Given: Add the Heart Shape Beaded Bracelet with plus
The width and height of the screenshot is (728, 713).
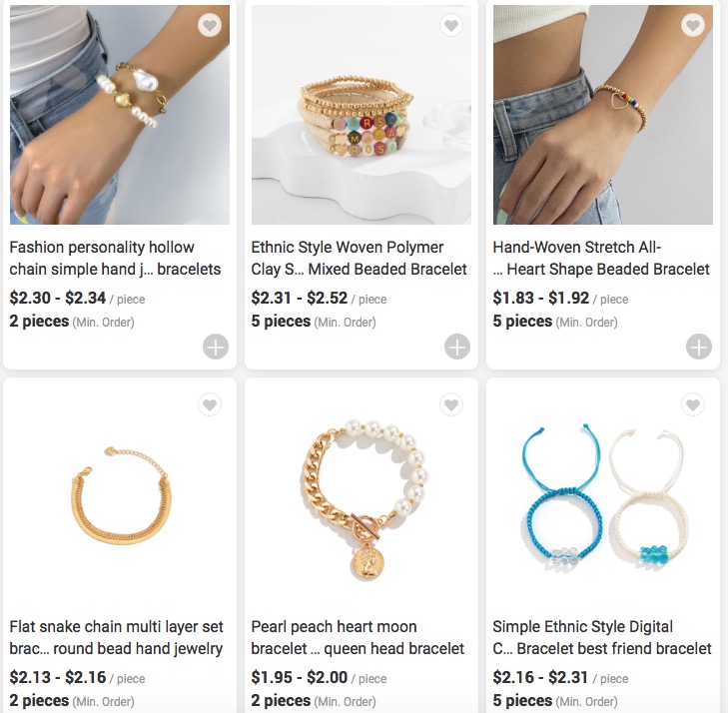Looking at the screenshot, I should (x=699, y=347).
